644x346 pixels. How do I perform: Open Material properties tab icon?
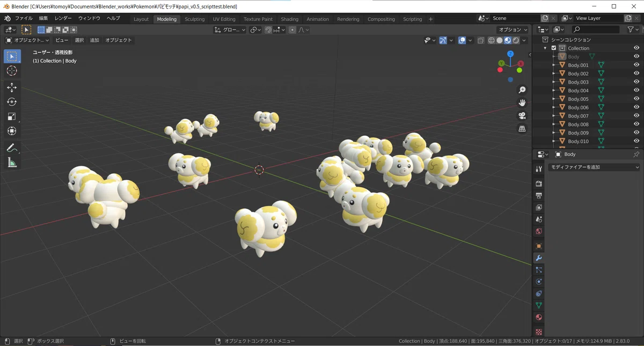coord(539,317)
